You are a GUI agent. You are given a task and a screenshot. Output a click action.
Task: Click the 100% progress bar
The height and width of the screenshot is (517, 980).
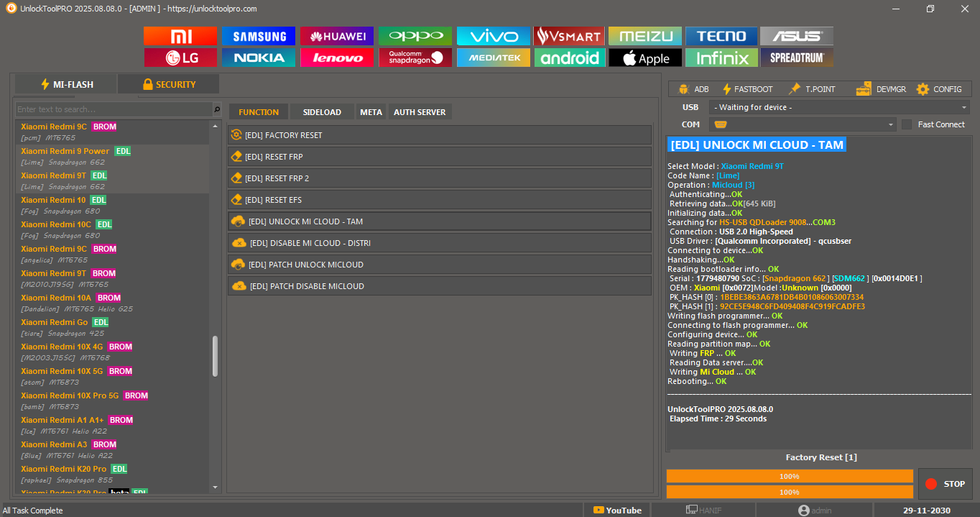(789, 475)
